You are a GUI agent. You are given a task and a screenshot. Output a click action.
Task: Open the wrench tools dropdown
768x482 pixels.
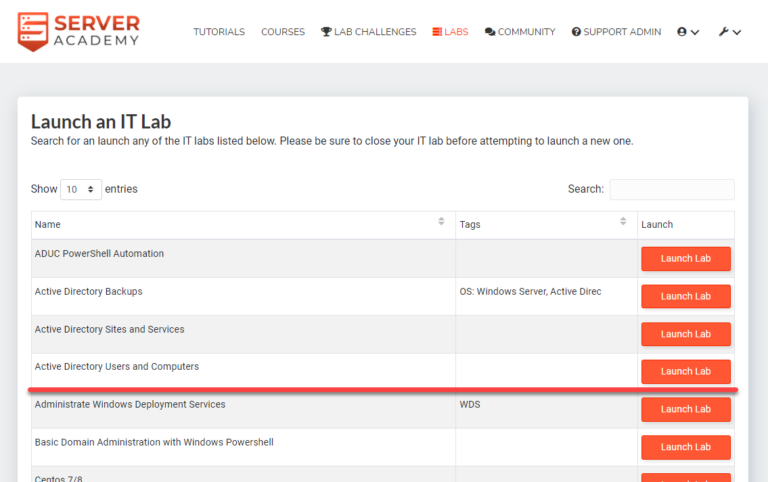(729, 32)
